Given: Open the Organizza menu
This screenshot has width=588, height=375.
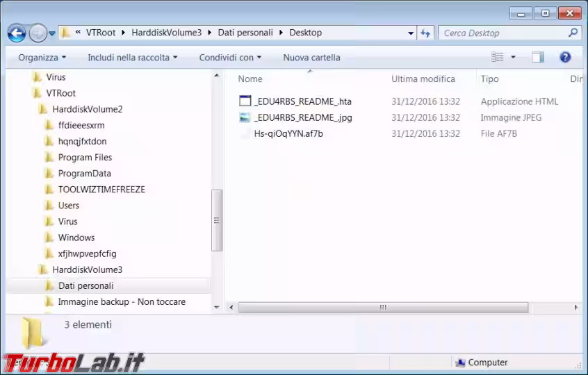Looking at the screenshot, I should [42, 58].
